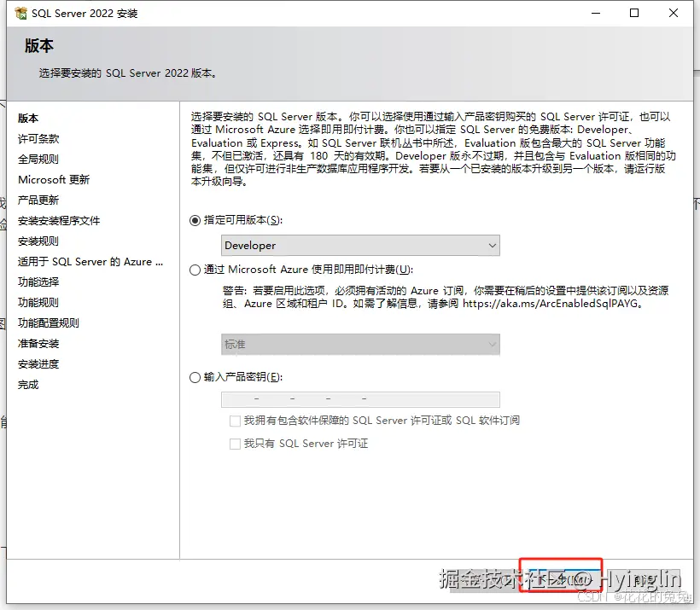Select 安装安装程序文件 step in the sidebar
This screenshot has width=700, height=610.
(59, 221)
